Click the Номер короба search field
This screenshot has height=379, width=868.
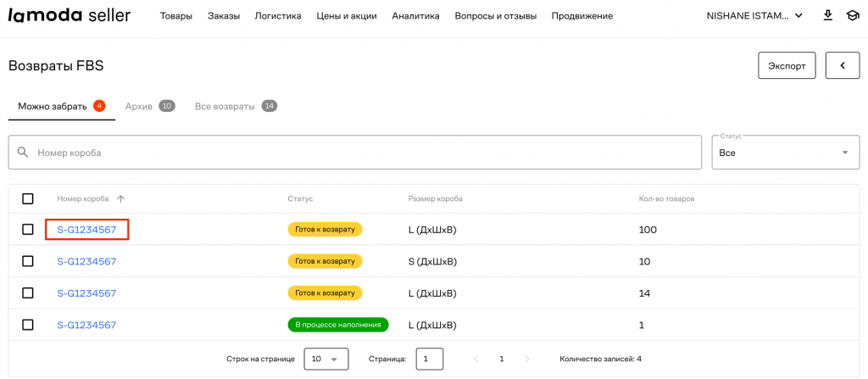click(364, 153)
